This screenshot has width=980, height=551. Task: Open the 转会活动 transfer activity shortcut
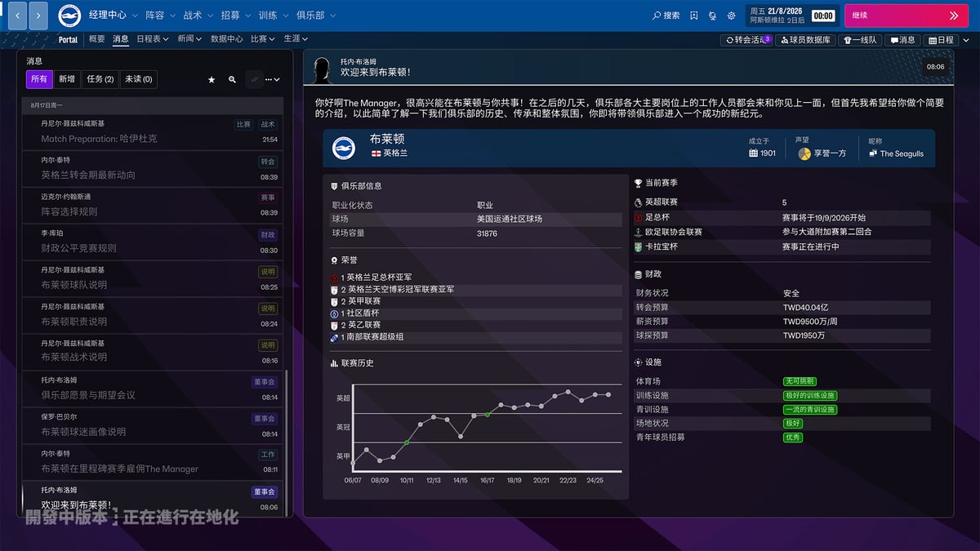746,39
